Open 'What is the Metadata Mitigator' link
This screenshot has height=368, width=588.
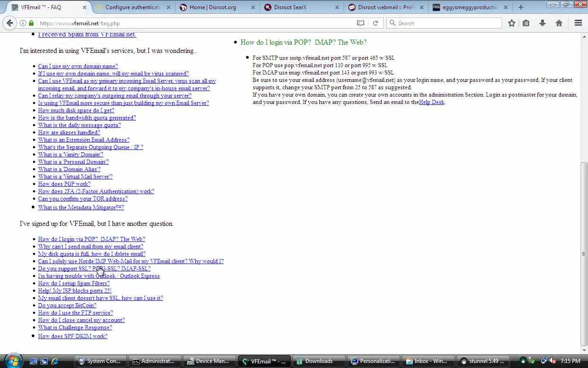coord(81,207)
